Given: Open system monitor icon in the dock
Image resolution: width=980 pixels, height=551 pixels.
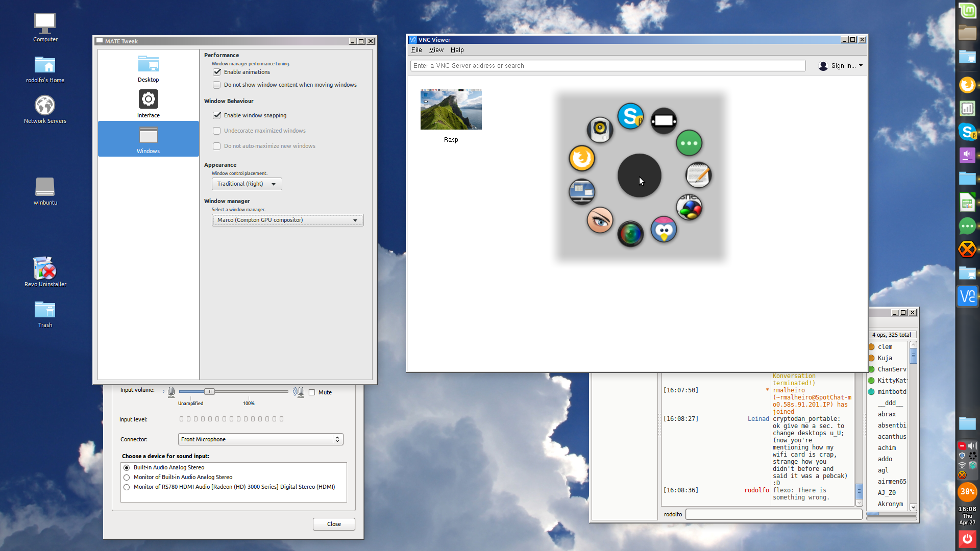Looking at the screenshot, I should pos(967,108).
